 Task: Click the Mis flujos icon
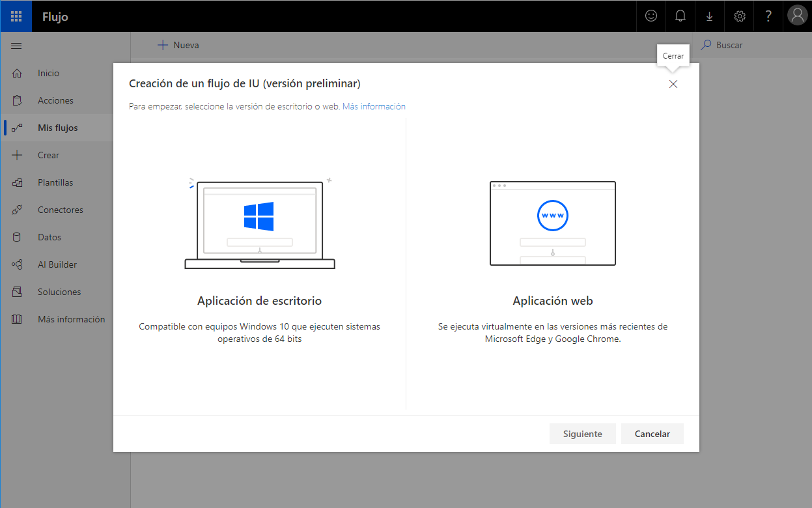18,128
